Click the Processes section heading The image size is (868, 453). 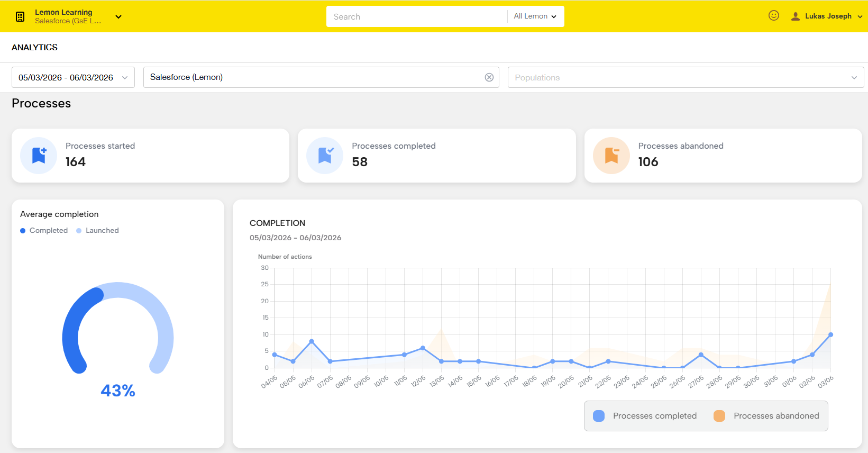41,103
